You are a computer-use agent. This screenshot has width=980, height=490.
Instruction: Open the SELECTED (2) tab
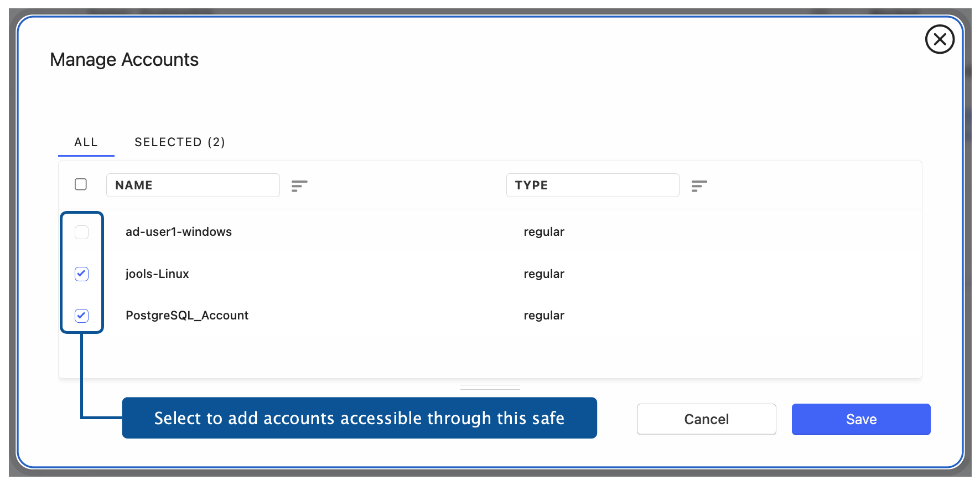(x=179, y=142)
